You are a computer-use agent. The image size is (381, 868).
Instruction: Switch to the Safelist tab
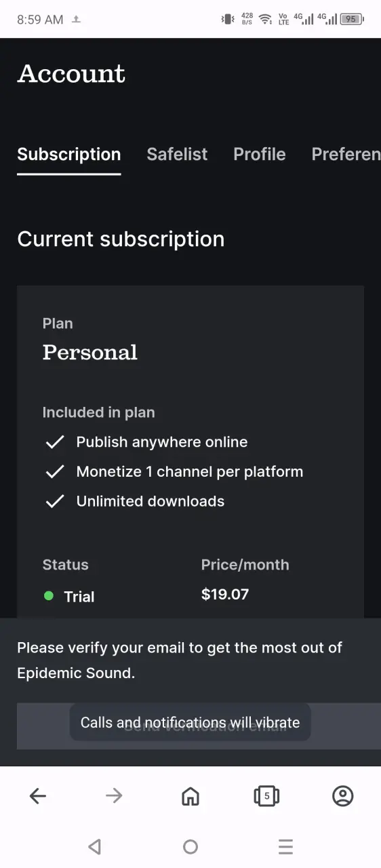point(177,155)
